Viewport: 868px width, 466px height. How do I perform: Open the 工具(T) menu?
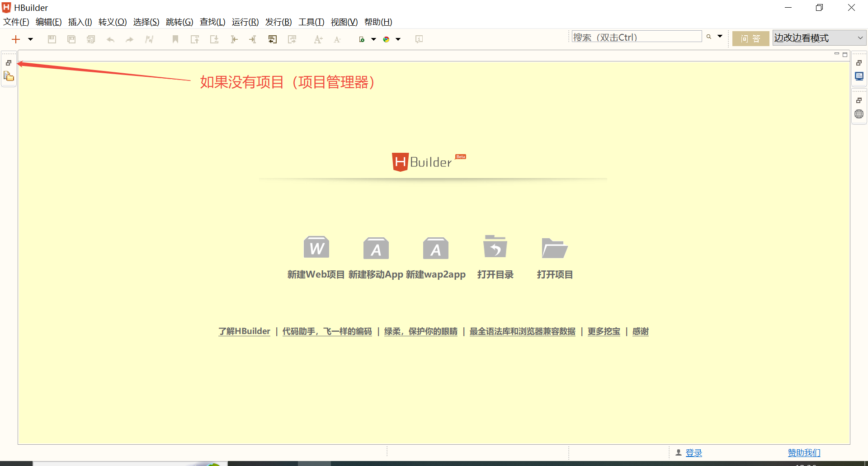pyautogui.click(x=311, y=22)
